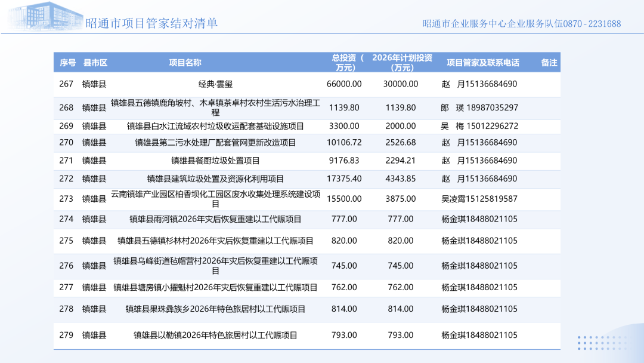Click total investment 793.00 in row 279

click(x=344, y=336)
